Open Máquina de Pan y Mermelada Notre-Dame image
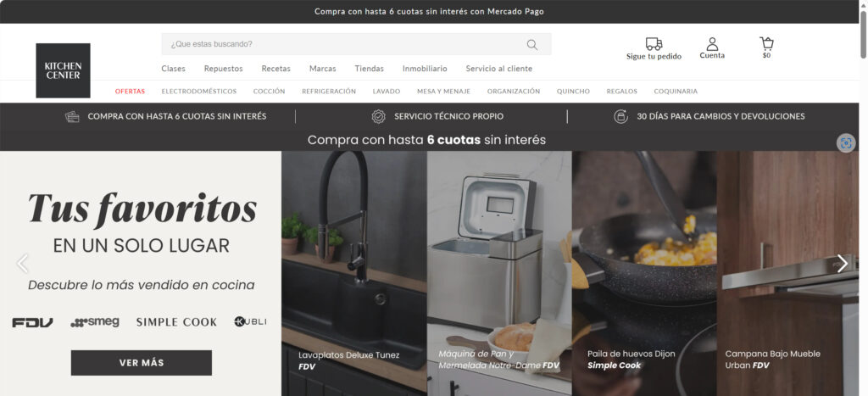 pyautogui.click(x=499, y=274)
